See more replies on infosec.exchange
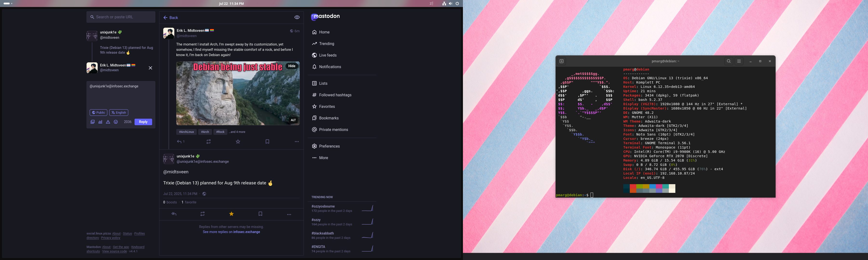Image resolution: width=868 pixels, height=260 pixels. [x=231, y=232]
